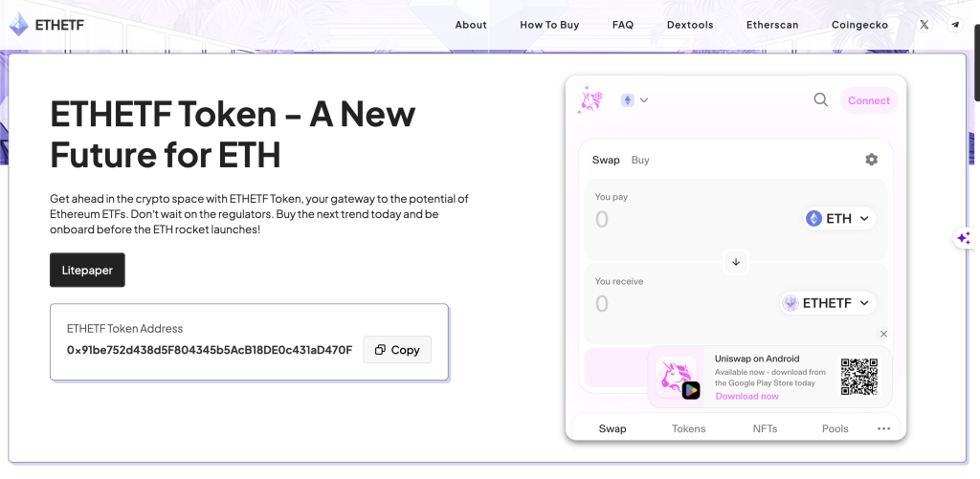980x479 pixels.
Task: Click the Litepaper button
Action: 87,270
